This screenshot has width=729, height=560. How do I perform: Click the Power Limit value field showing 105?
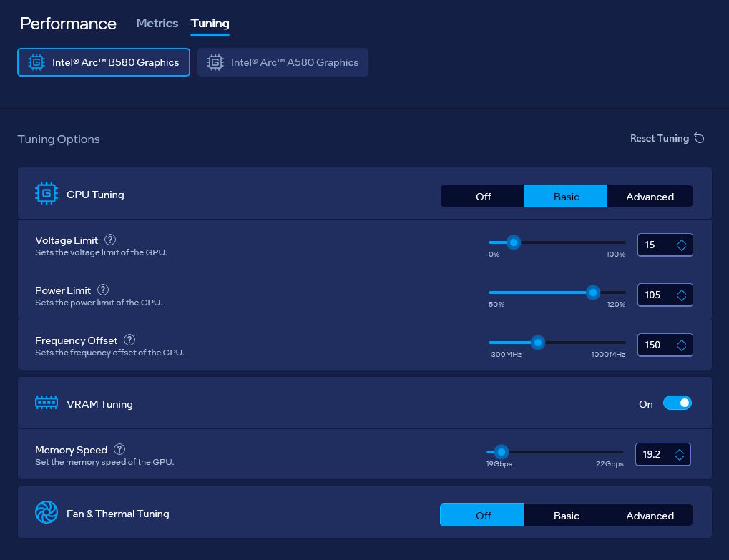(x=665, y=295)
